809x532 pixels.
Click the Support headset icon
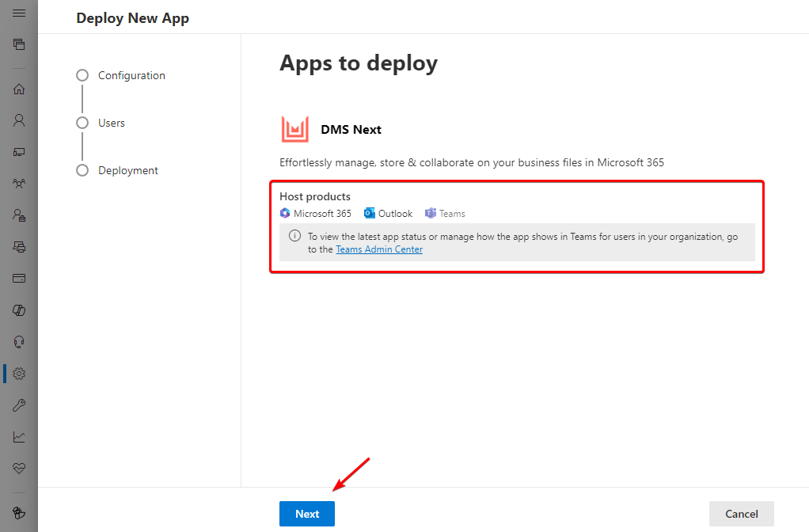18,341
